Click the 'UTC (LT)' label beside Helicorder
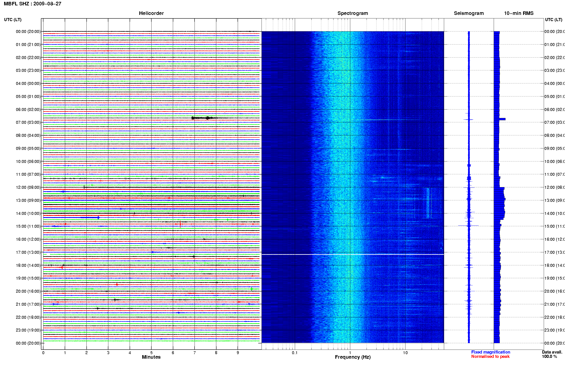The height and width of the screenshot is (368, 588). pyautogui.click(x=13, y=19)
